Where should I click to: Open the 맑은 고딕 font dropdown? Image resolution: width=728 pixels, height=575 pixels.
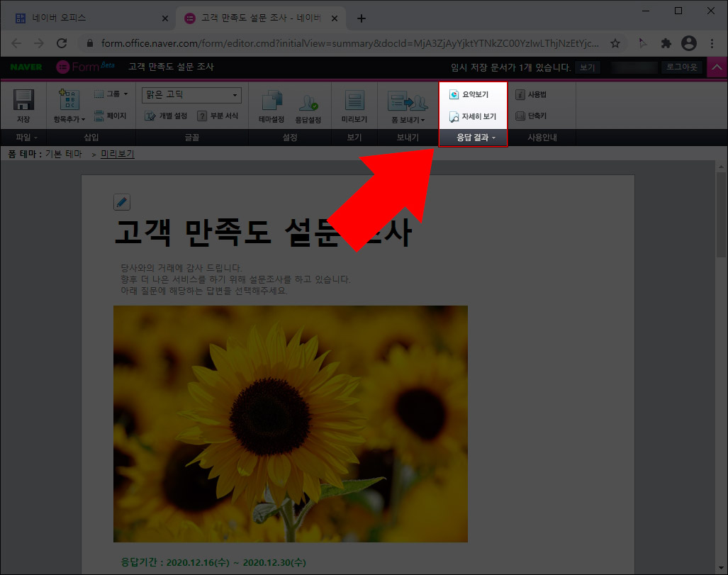click(x=191, y=94)
